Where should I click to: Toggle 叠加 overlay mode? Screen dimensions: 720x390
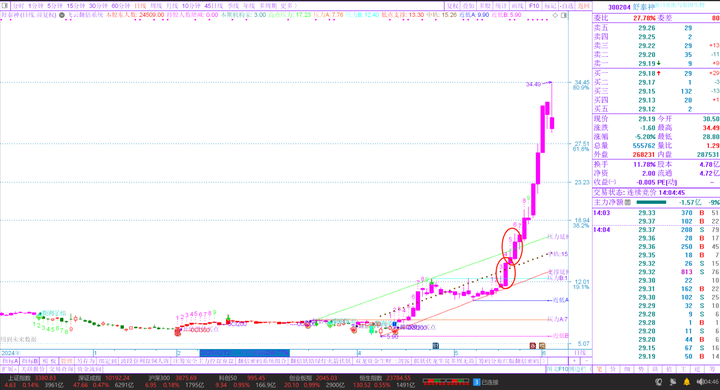pyautogui.click(x=468, y=6)
